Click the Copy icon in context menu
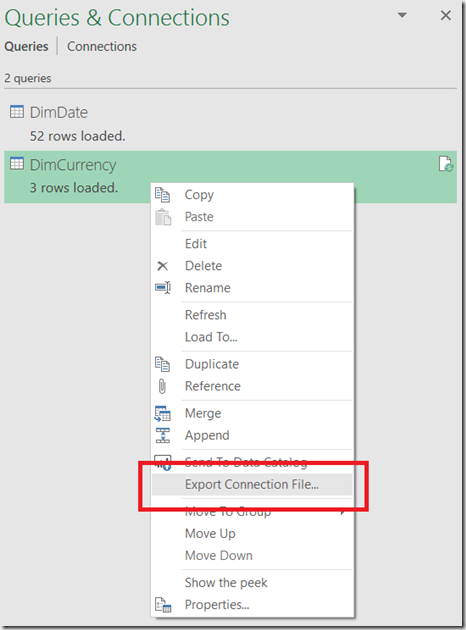This screenshot has height=630, width=466. tap(162, 195)
